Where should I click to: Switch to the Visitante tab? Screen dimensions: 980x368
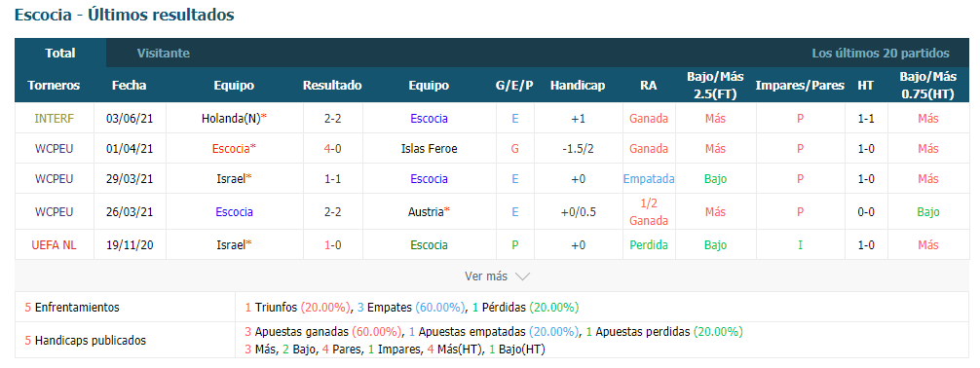pos(163,54)
